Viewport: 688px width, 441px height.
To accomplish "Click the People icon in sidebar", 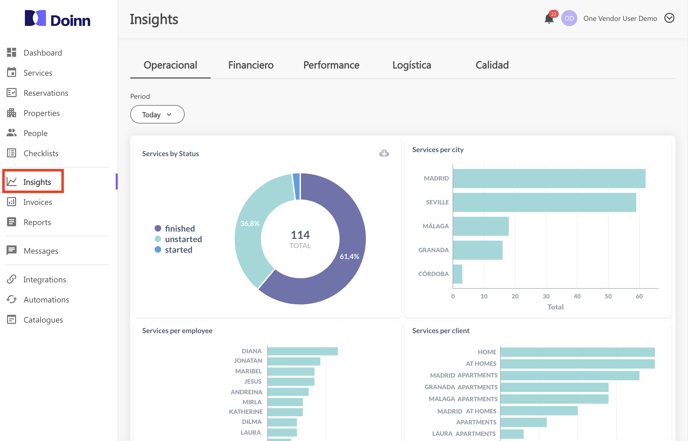I will coord(12,133).
